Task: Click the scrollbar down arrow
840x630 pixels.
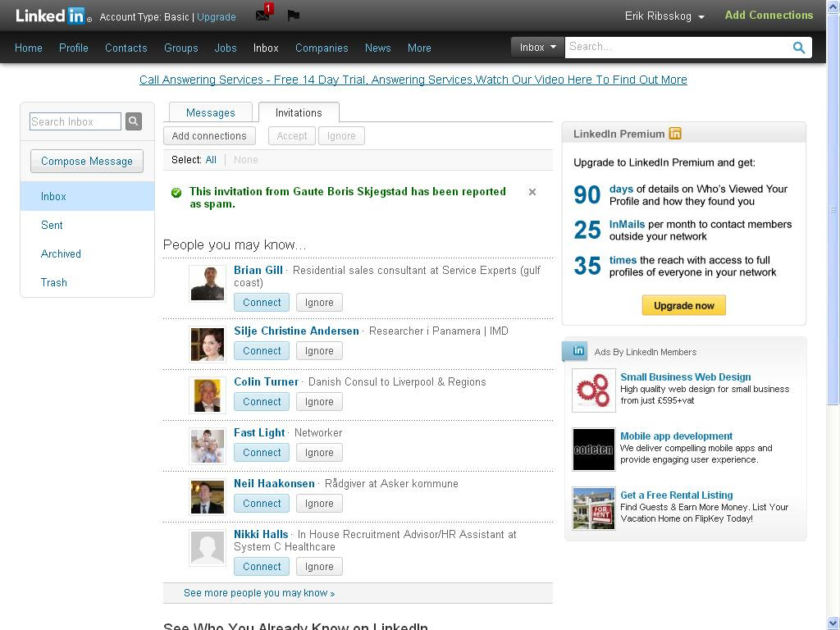Action: click(833, 623)
